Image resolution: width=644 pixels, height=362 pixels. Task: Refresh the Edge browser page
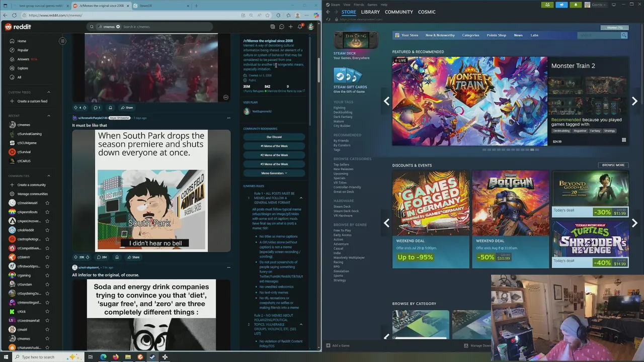(14, 15)
